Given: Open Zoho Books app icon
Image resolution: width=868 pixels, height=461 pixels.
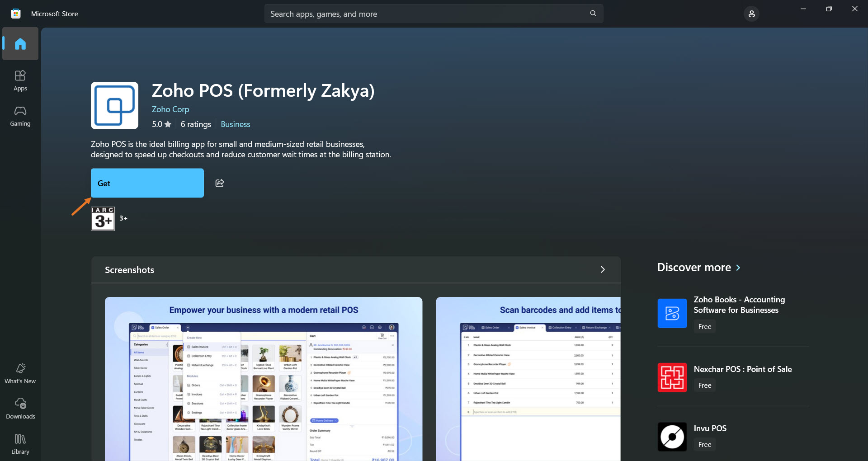Looking at the screenshot, I should pyautogui.click(x=672, y=313).
